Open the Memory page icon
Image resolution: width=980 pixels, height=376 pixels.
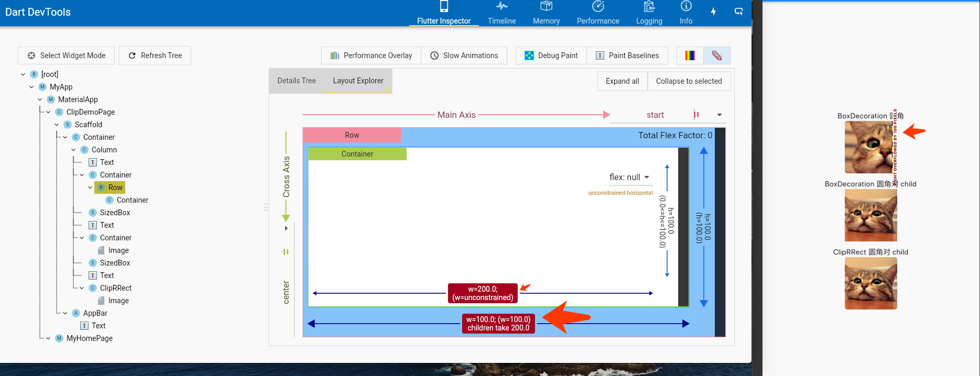(x=546, y=7)
